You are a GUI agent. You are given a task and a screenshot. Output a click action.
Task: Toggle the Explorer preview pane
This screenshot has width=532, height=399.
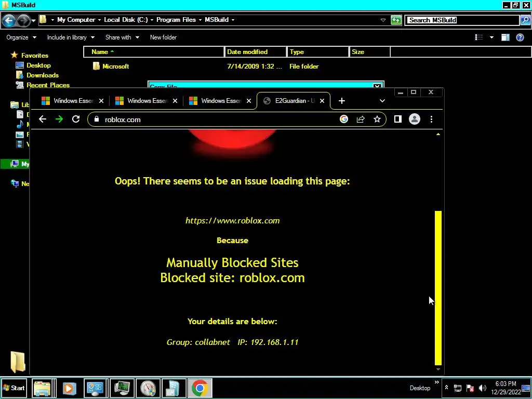pos(505,37)
